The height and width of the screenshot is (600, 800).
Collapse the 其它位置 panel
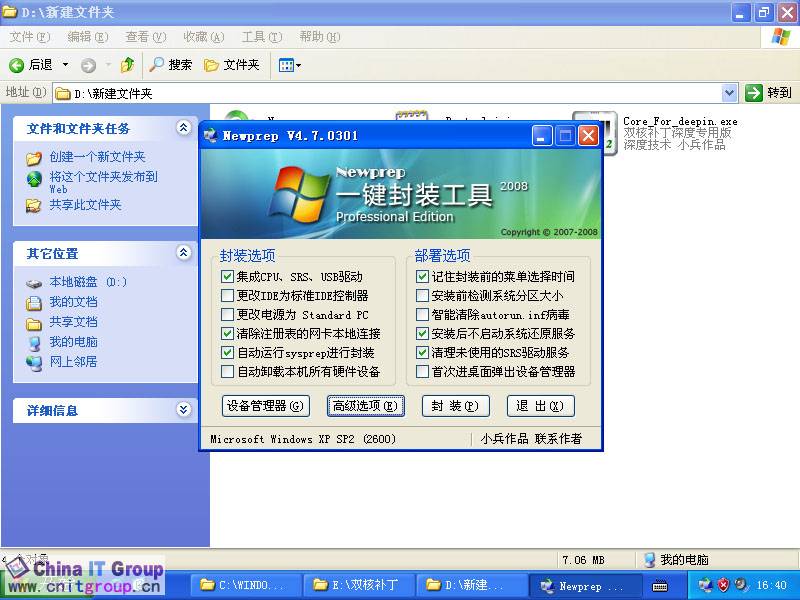(x=183, y=253)
